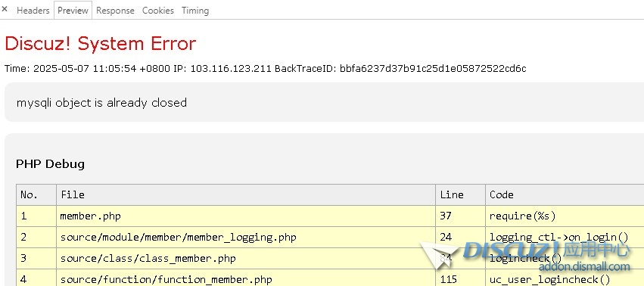Open the Response tab
The width and height of the screenshot is (644, 286).
click(115, 11)
